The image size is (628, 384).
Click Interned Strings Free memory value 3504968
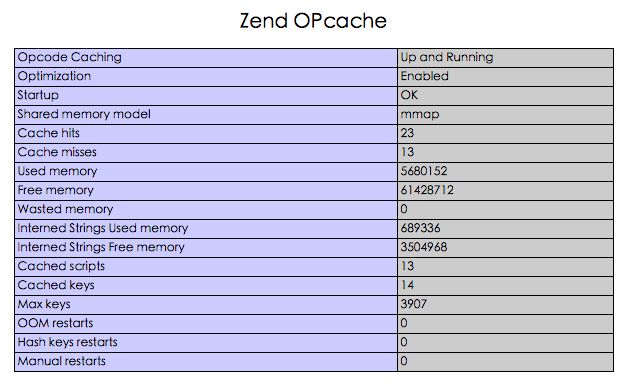pos(424,247)
